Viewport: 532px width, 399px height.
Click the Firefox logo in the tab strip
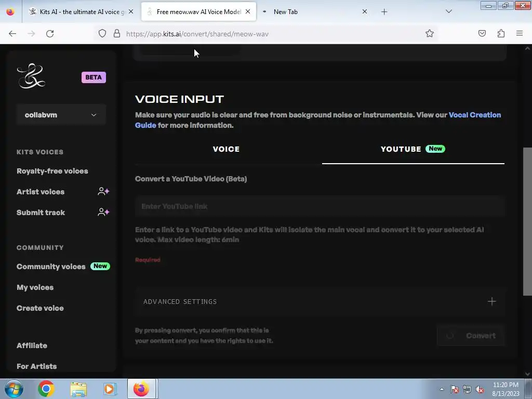(10, 11)
